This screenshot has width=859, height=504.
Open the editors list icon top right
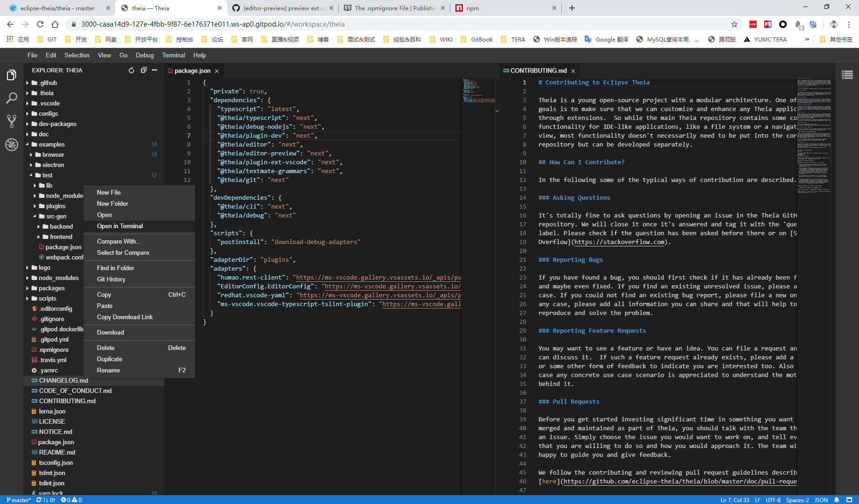[x=848, y=74]
